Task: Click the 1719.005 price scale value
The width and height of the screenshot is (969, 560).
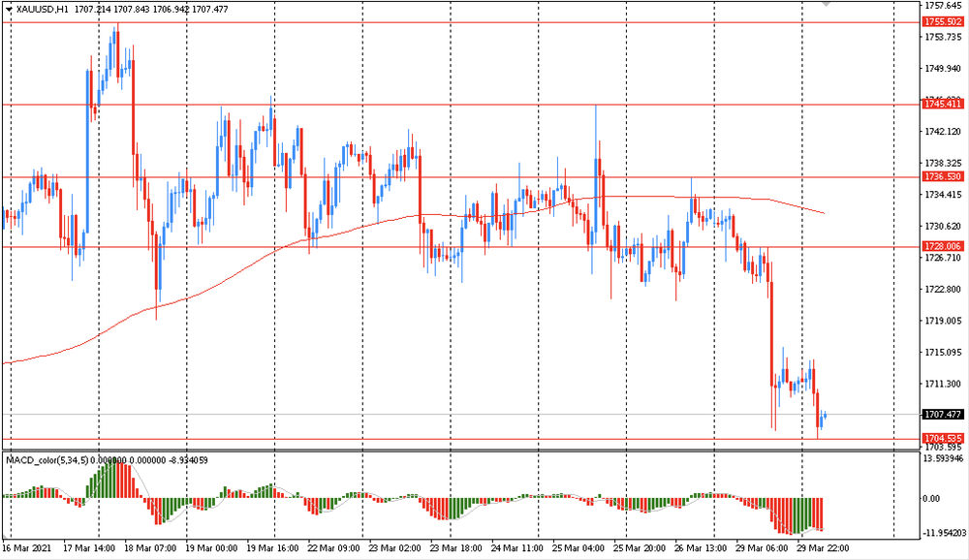Action: pos(941,321)
